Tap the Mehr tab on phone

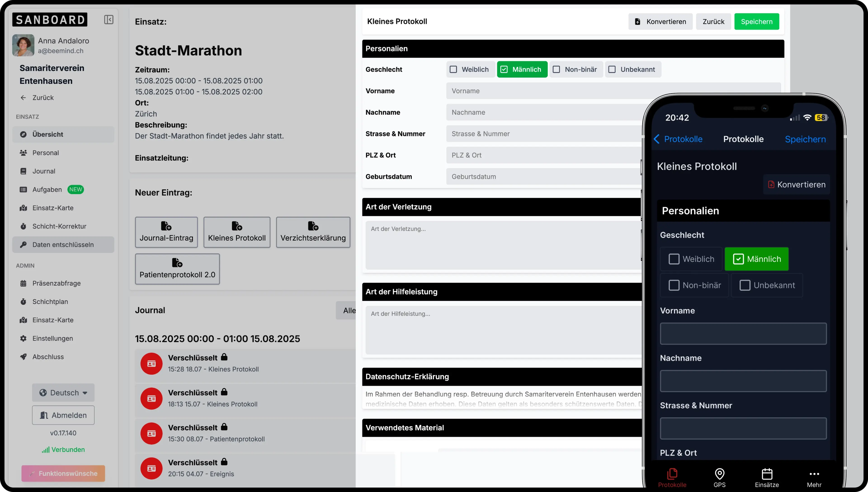point(814,478)
